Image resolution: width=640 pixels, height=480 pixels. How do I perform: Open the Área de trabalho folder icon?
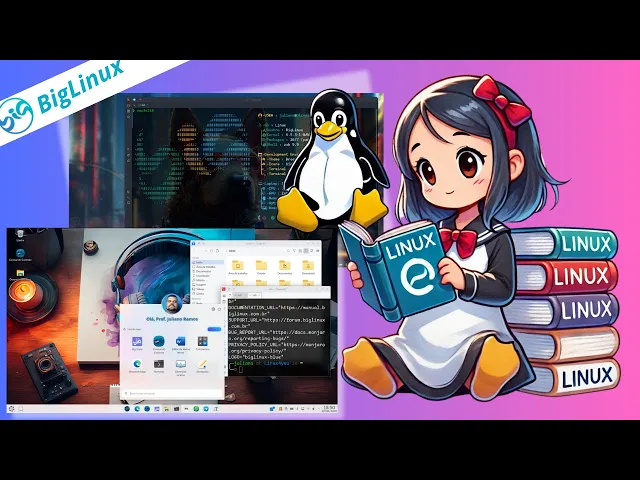(238, 267)
